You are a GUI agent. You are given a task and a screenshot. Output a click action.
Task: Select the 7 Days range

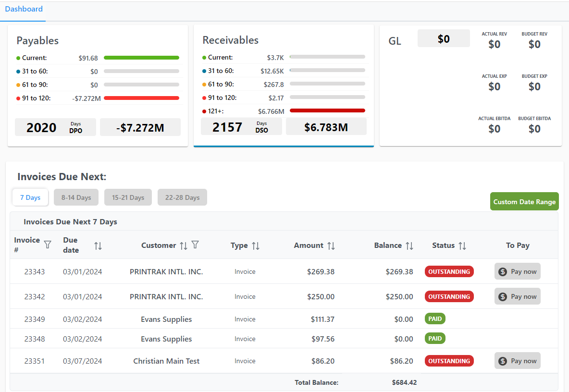pos(30,197)
